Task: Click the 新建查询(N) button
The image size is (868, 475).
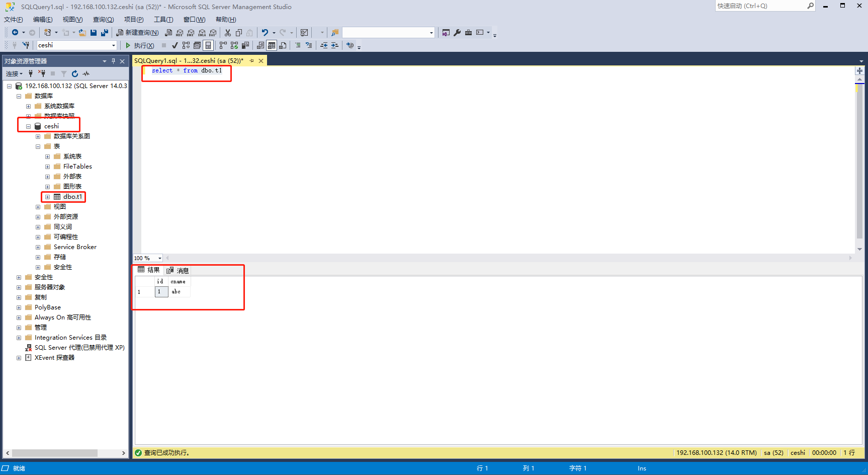Action: pyautogui.click(x=137, y=32)
